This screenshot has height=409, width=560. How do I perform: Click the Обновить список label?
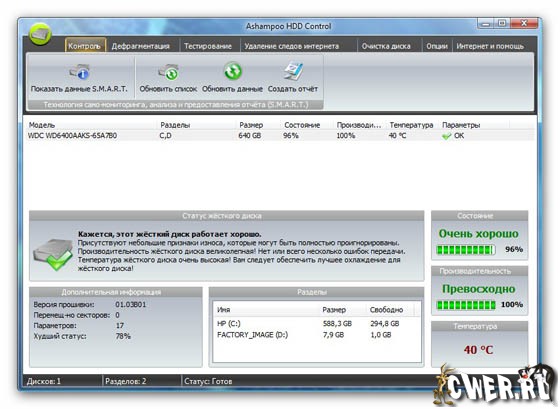point(168,89)
